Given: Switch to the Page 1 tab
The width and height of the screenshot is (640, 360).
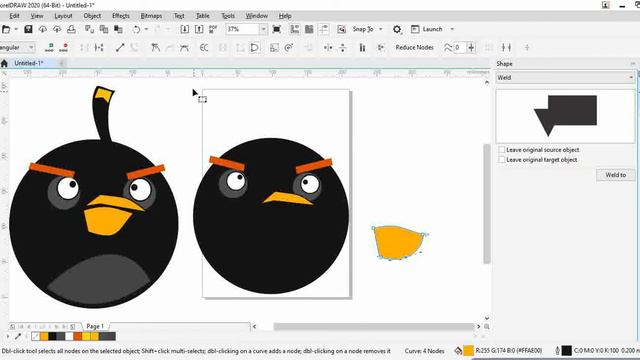Looking at the screenshot, I should point(95,326).
